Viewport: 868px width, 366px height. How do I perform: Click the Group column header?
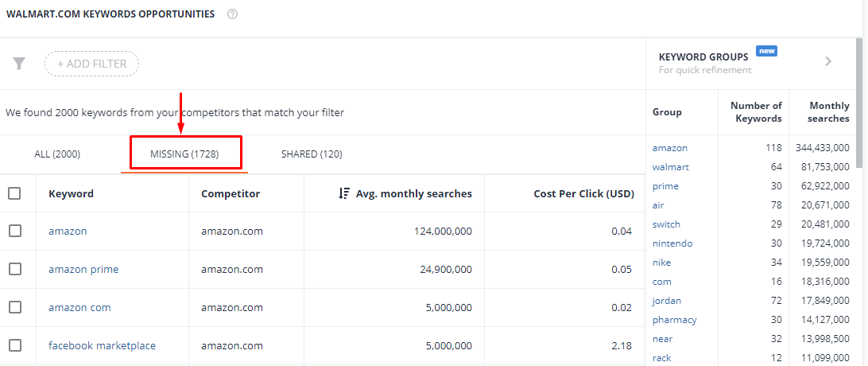[667, 112]
